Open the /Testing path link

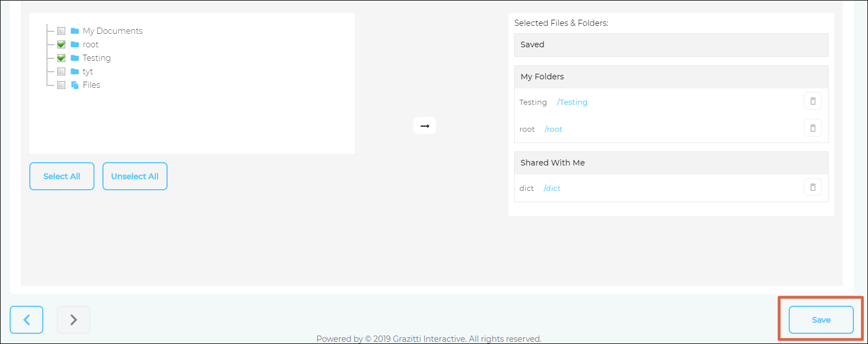[572, 102]
